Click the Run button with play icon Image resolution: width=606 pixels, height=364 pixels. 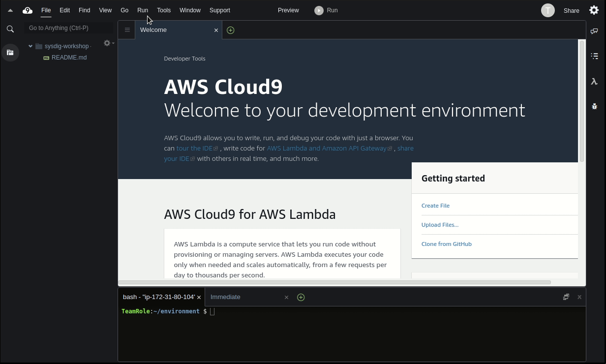(326, 10)
